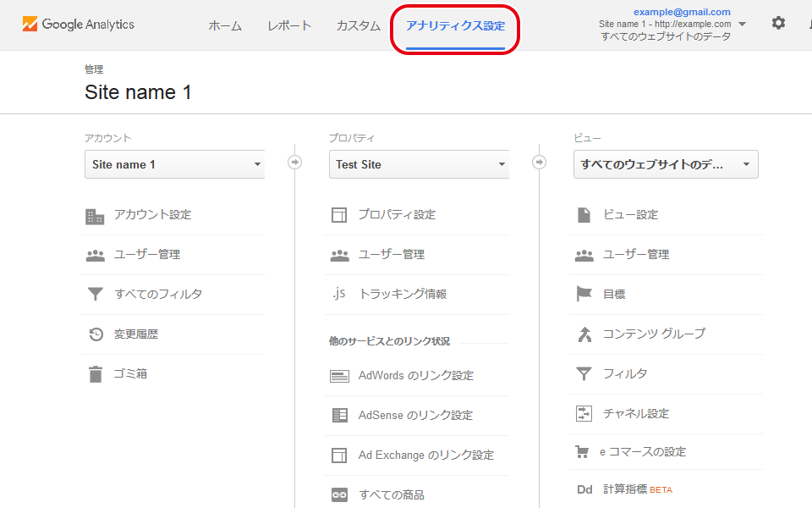Go to the ホーム tab
The width and height of the screenshot is (812, 508).
coord(225,26)
